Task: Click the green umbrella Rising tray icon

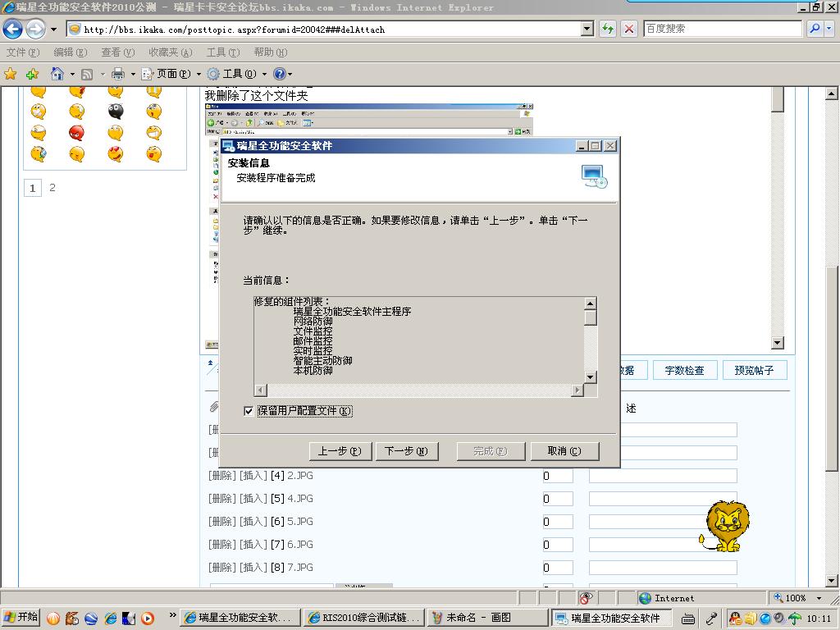Action: point(795,619)
